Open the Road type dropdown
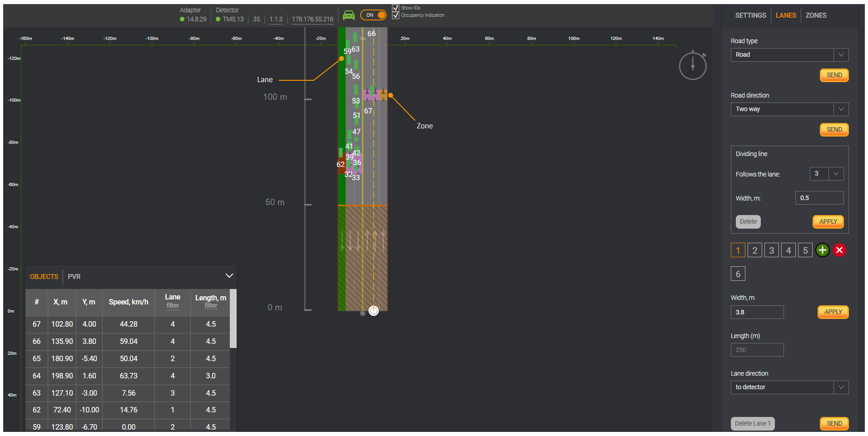 (789, 55)
